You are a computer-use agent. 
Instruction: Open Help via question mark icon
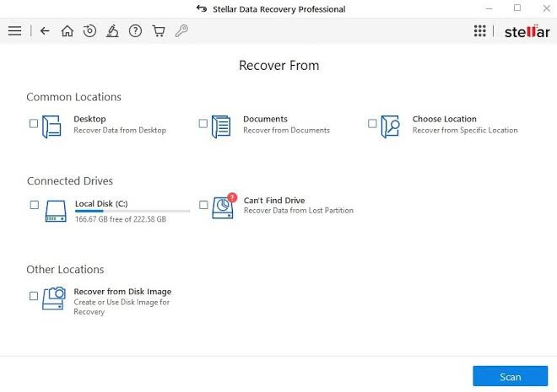(135, 31)
